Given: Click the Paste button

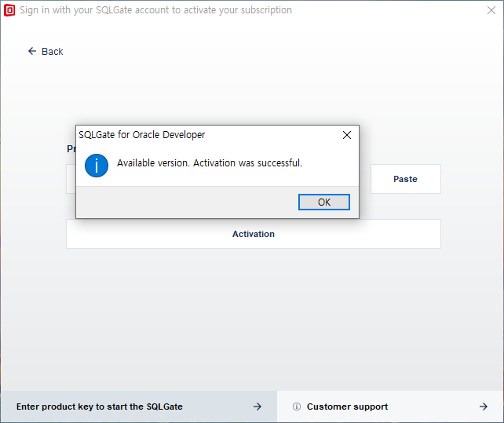Looking at the screenshot, I should click(x=406, y=179).
